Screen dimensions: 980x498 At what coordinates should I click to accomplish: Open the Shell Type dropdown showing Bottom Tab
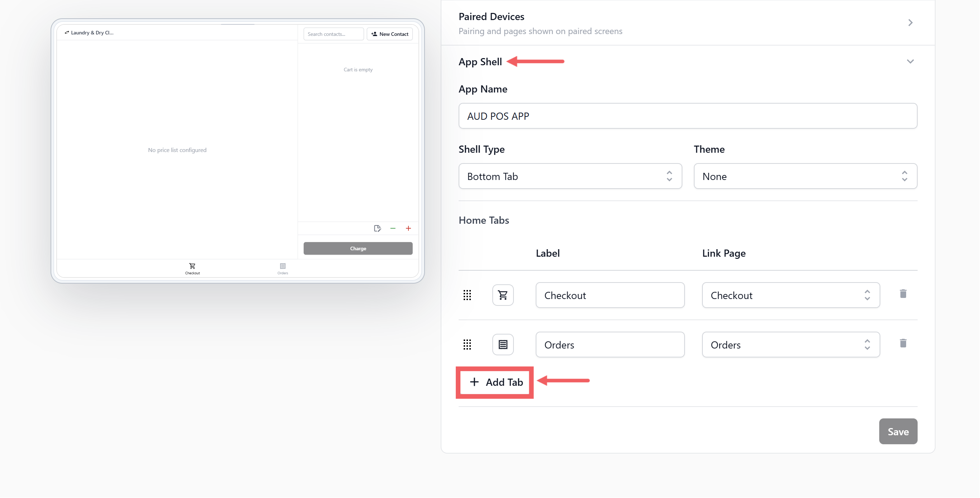pyautogui.click(x=570, y=176)
